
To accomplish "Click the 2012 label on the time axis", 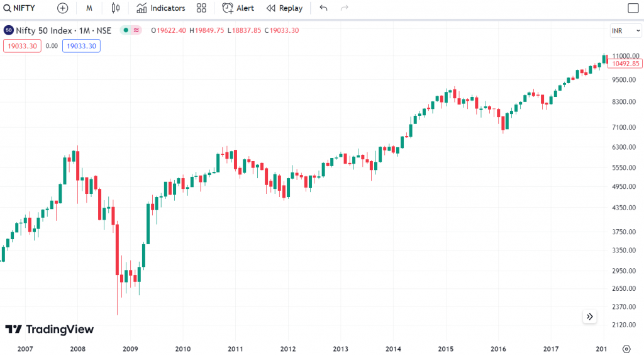I will 288,349.
